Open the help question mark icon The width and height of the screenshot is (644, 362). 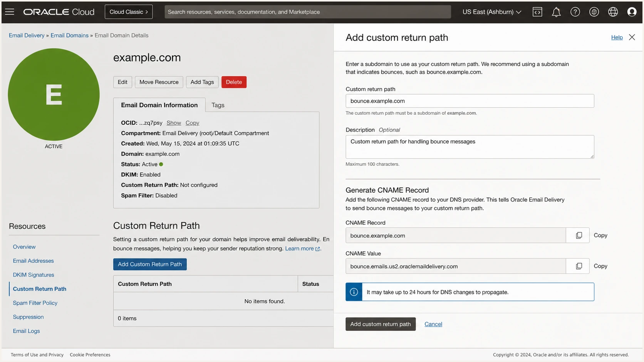[x=575, y=12]
